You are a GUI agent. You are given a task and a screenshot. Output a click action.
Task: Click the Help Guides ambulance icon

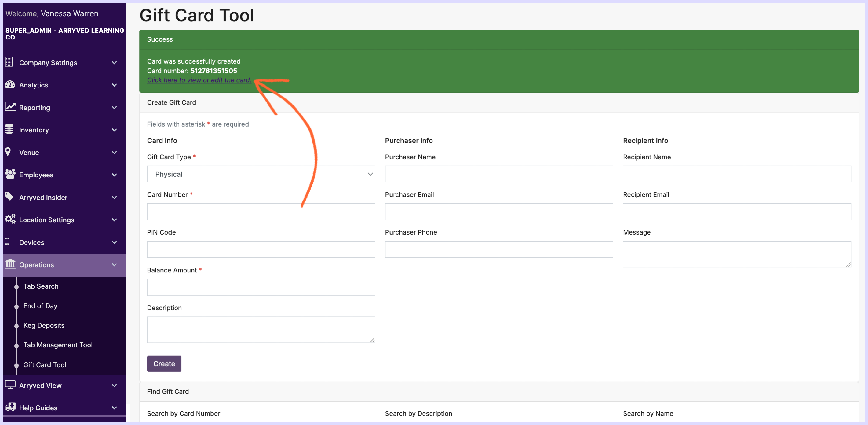10,407
